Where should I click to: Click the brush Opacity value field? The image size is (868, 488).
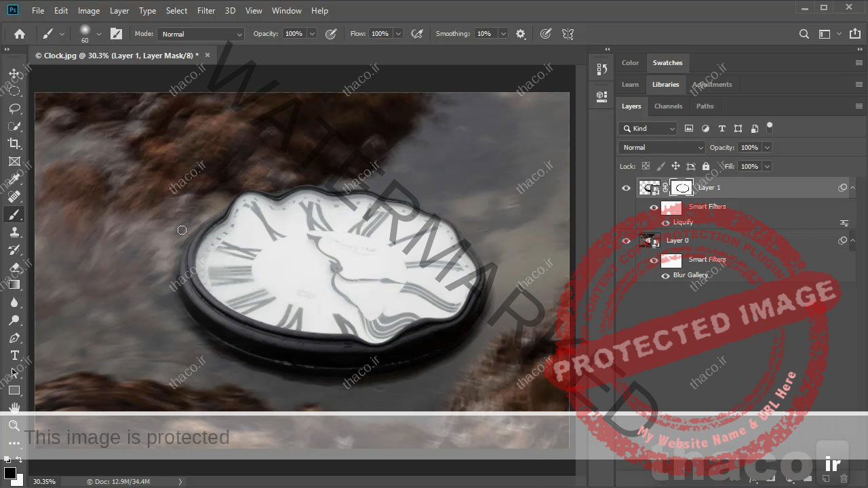tap(294, 34)
